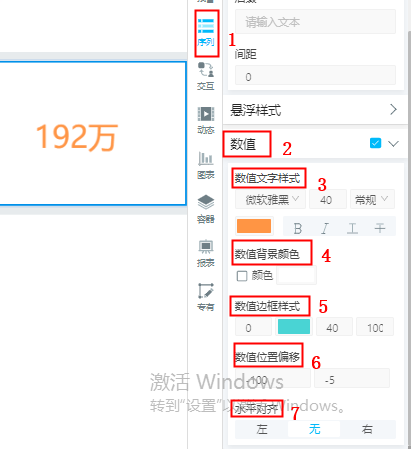
Task: Open the 交互 sidebar panel
Action: click(x=206, y=76)
